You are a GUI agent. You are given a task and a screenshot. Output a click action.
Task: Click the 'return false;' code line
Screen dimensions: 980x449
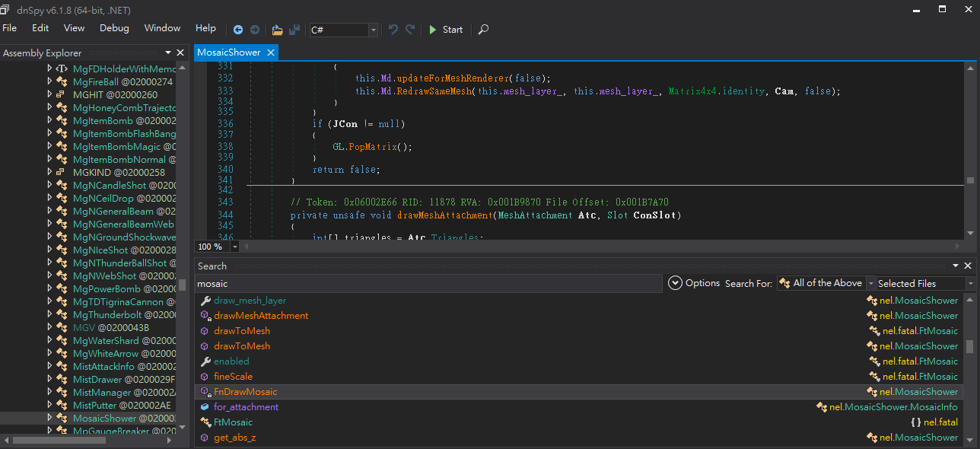click(345, 170)
